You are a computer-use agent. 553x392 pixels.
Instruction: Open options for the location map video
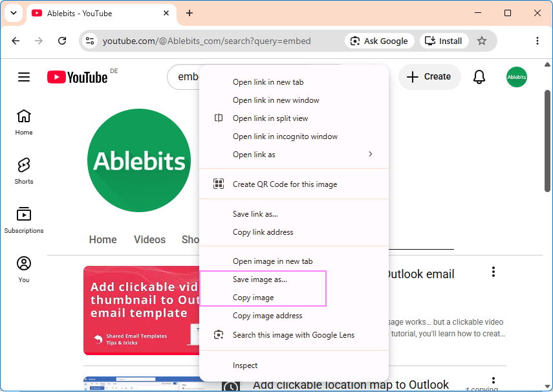(x=493, y=380)
